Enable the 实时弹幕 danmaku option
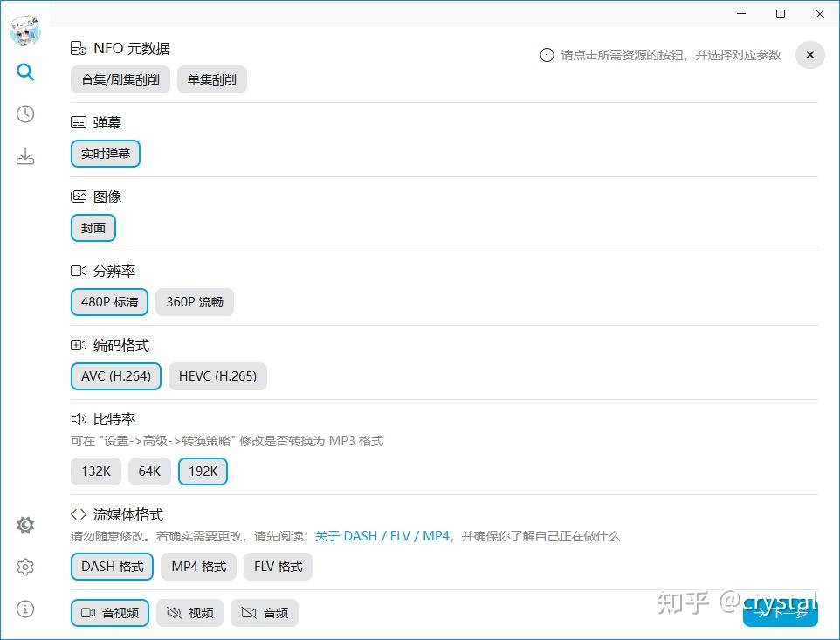The image size is (840, 640). 105,153
